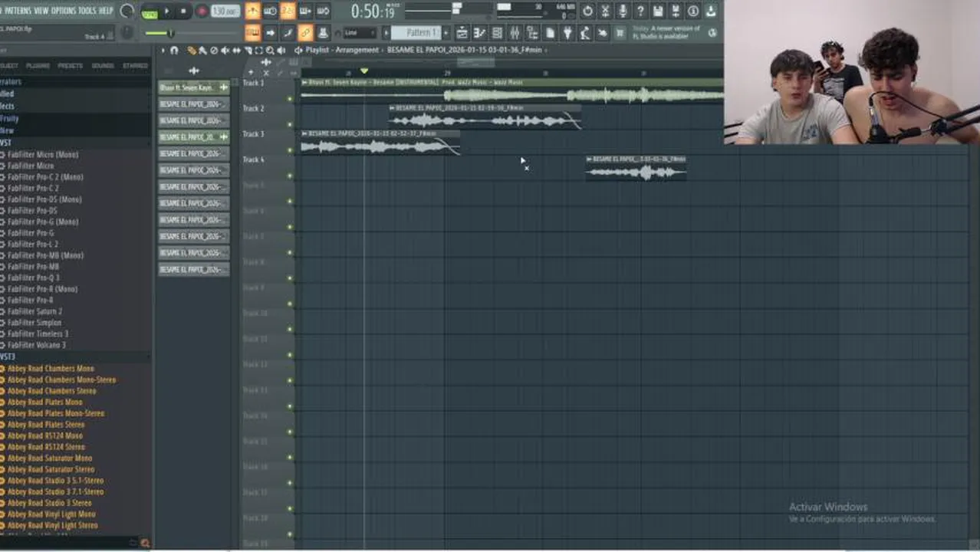Click the arrow left of Pattern 1
This screenshot has width=980, height=552.
386,33
